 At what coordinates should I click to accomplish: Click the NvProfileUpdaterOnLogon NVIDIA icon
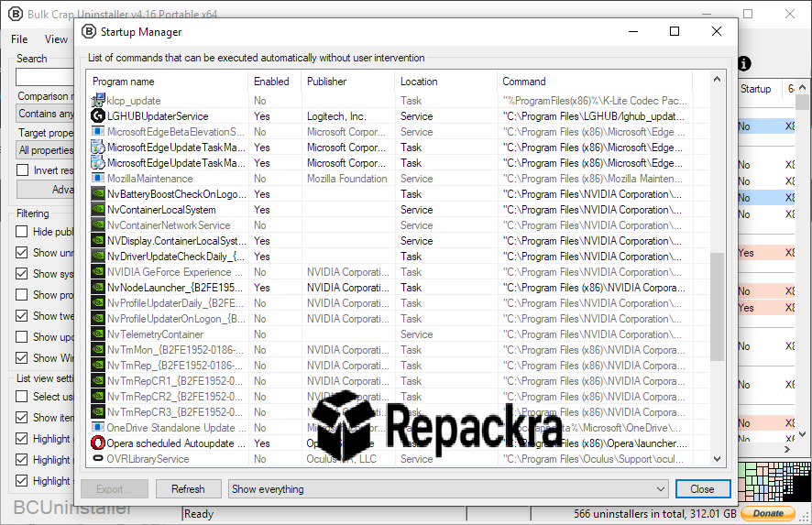[98, 319]
